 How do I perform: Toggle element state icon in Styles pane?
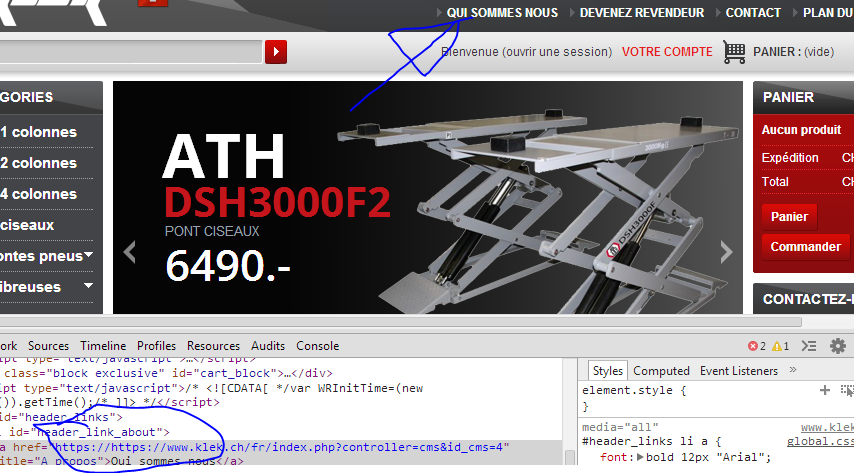tap(847, 390)
